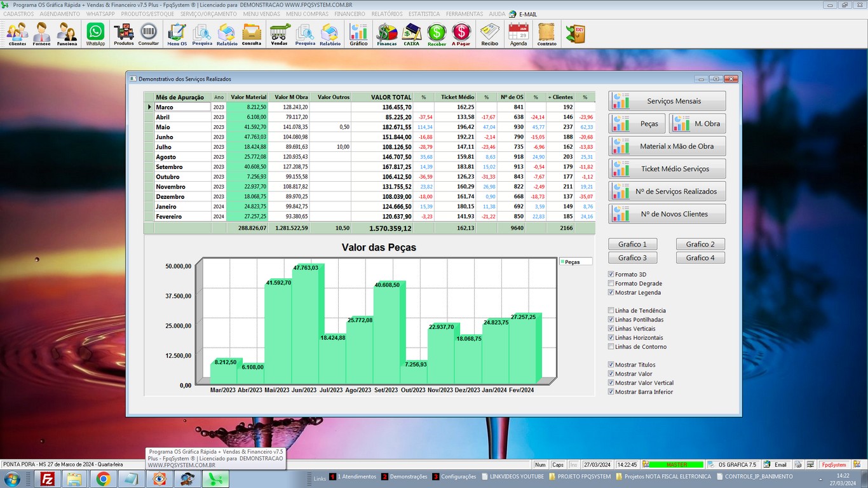Open the Clientes toolbar icon
The image size is (868, 488).
(18, 34)
